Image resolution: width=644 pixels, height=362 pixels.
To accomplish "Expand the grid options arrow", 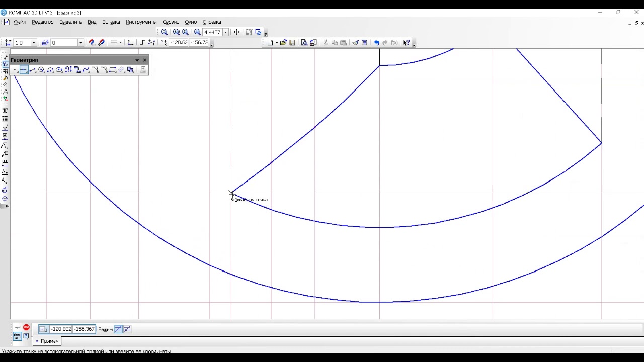I will (x=121, y=43).
